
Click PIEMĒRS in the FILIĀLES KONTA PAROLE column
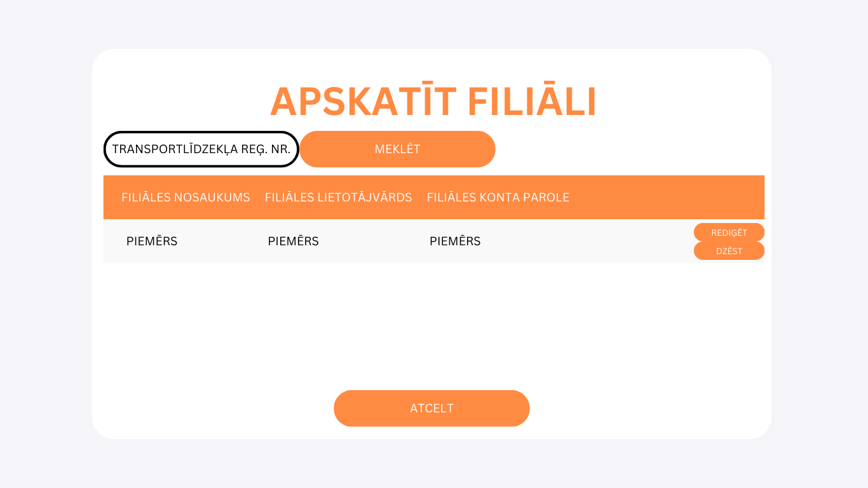455,241
